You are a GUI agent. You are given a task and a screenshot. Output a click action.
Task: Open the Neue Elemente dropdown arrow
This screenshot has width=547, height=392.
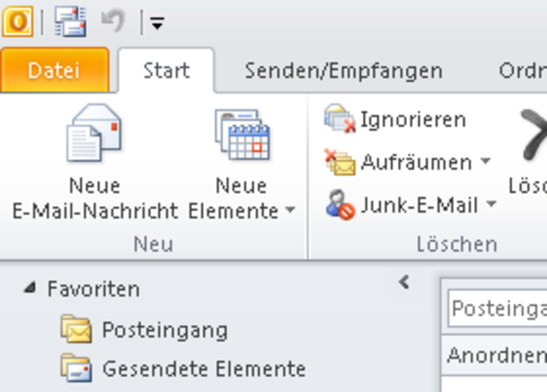pos(290,210)
